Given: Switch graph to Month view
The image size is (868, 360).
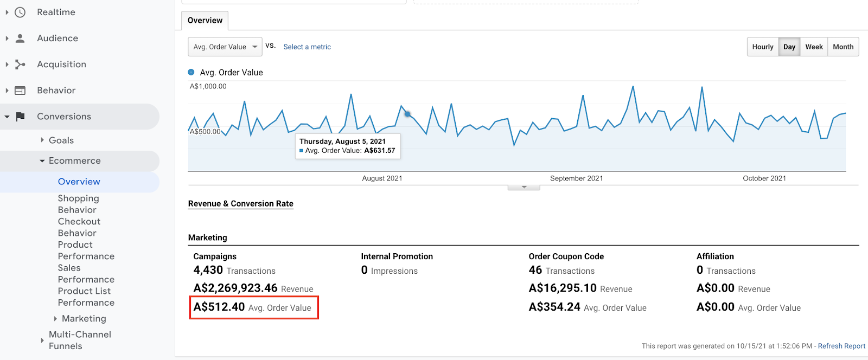Looking at the screenshot, I should (843, 47).
